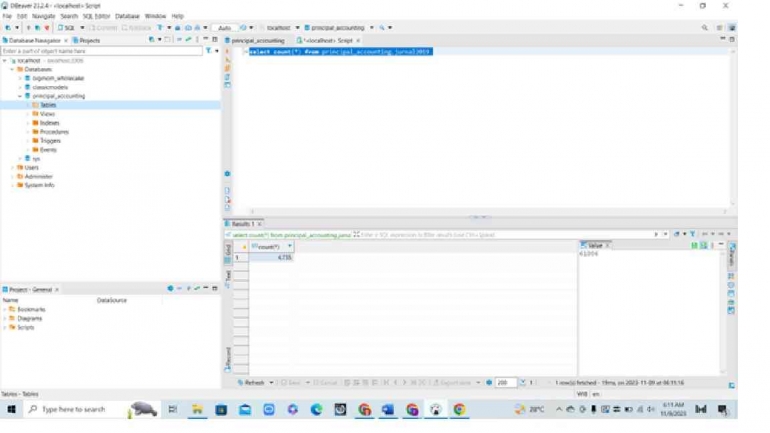The image size is (770, 433).
Task: Select the Administer folder
Action: coord(38,176)
